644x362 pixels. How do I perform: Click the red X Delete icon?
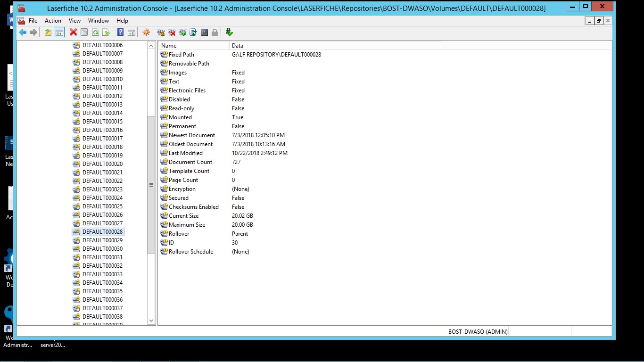click(x=73, y=33)
